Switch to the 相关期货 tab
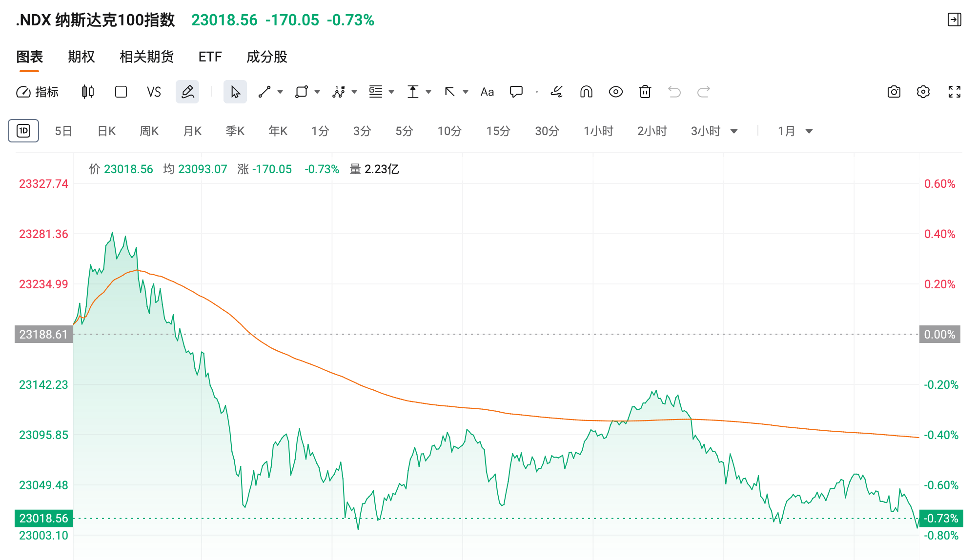The width and height of the screenshot is (977, 560). click(147, 57)
